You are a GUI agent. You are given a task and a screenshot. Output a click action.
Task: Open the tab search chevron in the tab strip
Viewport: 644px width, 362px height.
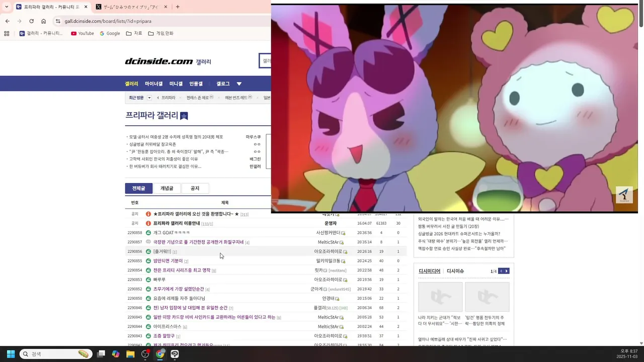[x=7, y=7]
